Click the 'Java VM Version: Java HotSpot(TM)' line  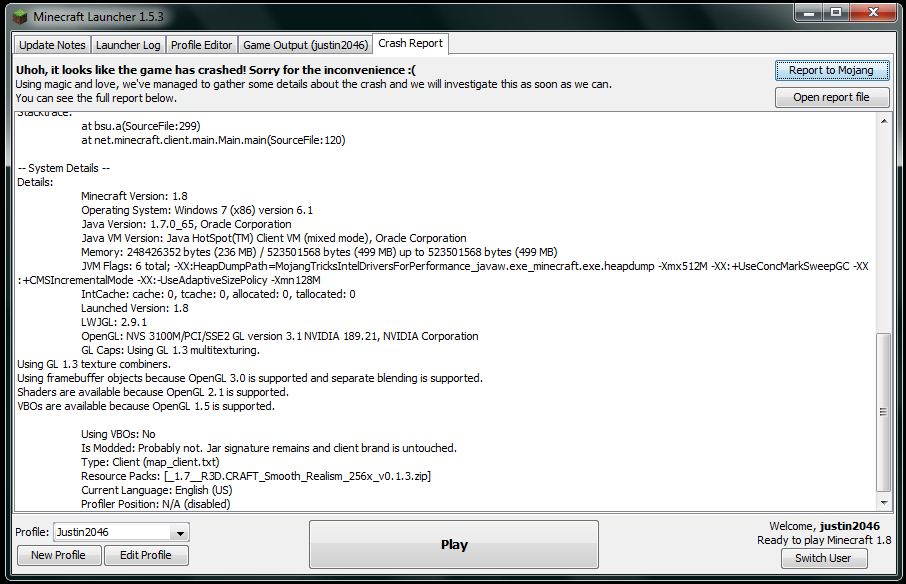(x=274, y=238)
